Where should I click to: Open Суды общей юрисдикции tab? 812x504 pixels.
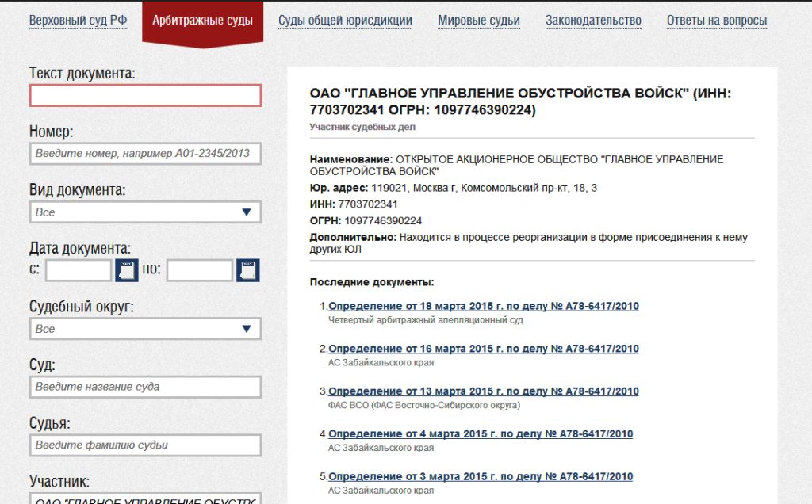(345, 21)
